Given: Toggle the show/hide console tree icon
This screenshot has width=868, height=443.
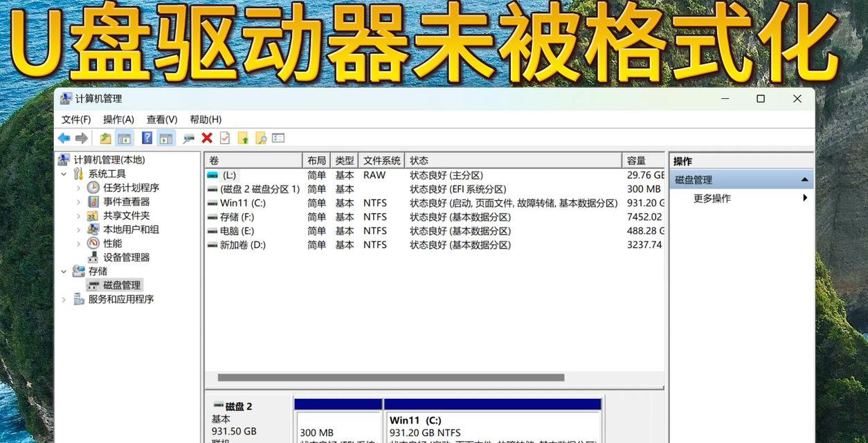Looking at the screenshot, I should pos(125,138).
